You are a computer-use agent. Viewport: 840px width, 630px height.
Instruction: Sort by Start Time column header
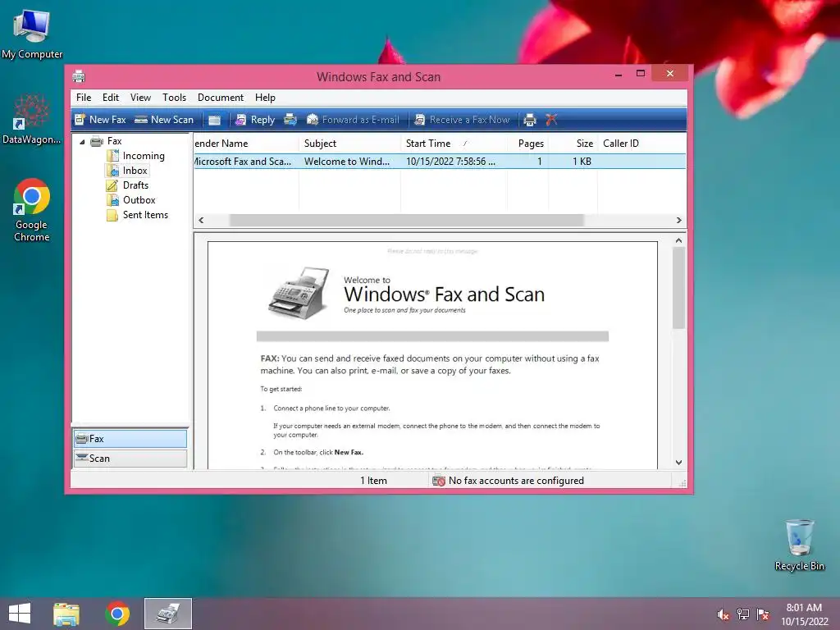pyautogui.click(x=454, y=144)
